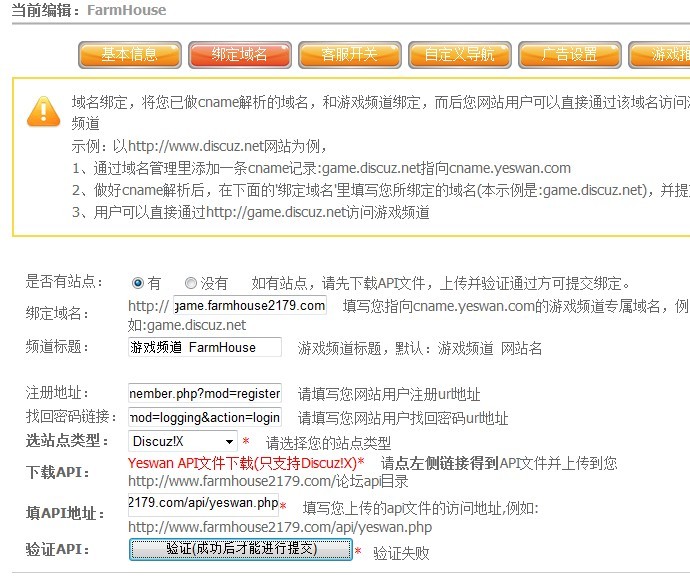690x578 pixels.
Task: Click the 验证失败 status text
Action: coord(401,553)
